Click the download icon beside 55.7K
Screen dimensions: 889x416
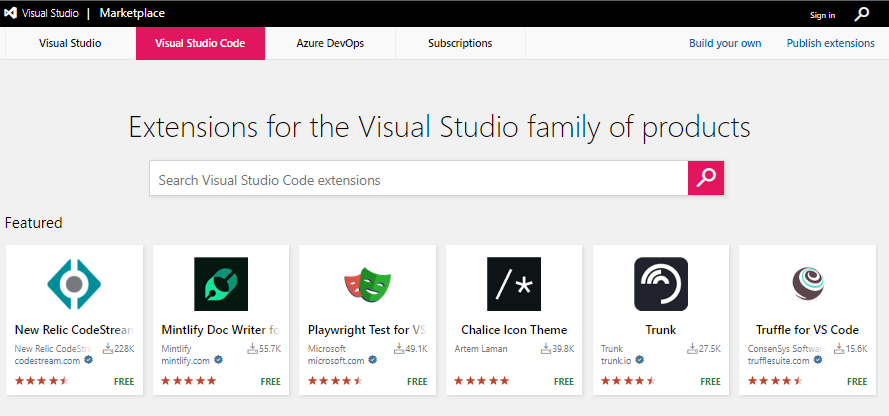click(x=253, y=349)
